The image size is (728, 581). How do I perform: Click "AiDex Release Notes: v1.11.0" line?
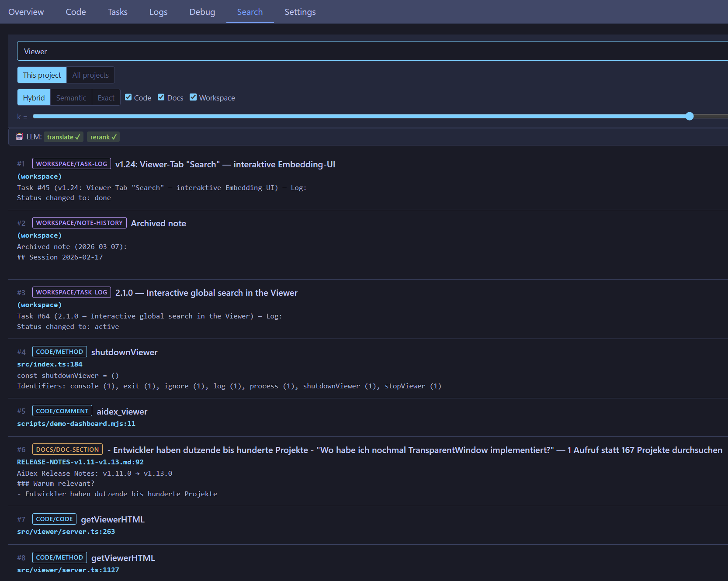[94, 474]
